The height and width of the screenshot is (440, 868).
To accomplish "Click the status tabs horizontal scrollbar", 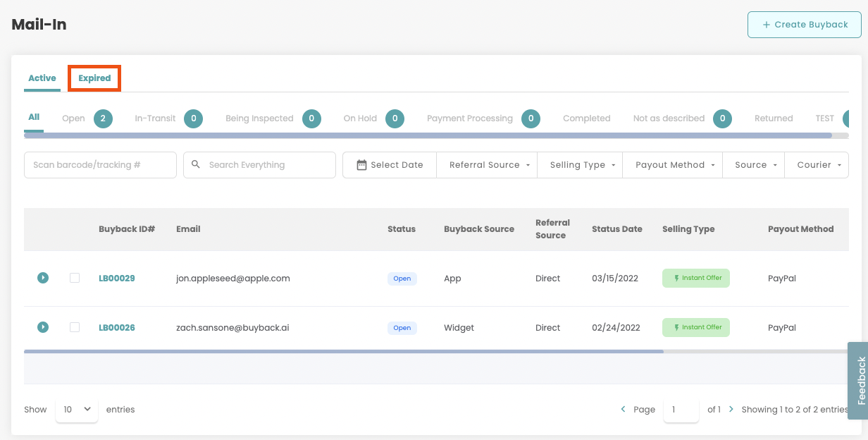I will 428,135.
